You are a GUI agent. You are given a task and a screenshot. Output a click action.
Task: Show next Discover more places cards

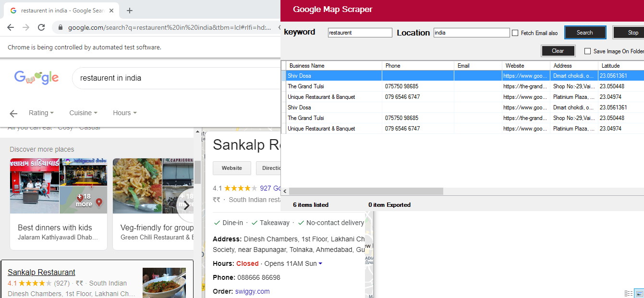(x=185, y=205)
